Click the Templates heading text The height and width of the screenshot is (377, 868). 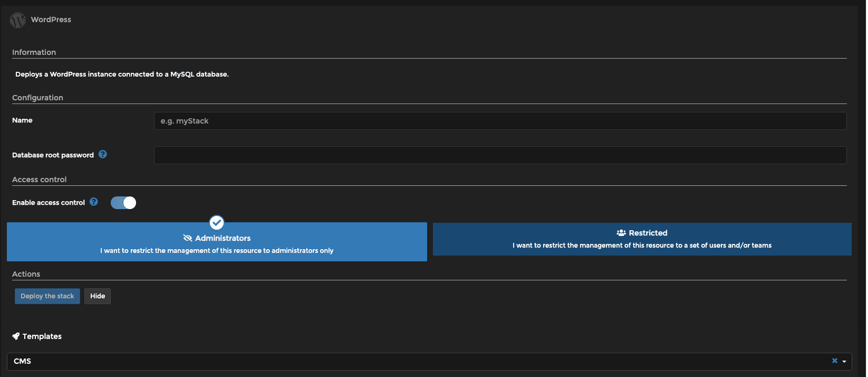click(x=42, y=336)
